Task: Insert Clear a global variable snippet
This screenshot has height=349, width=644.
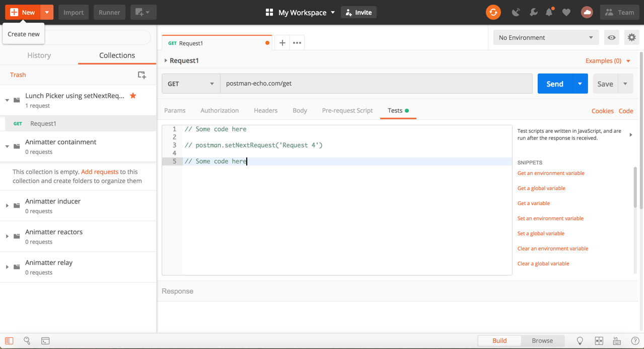Action: (x=543, y=264)
